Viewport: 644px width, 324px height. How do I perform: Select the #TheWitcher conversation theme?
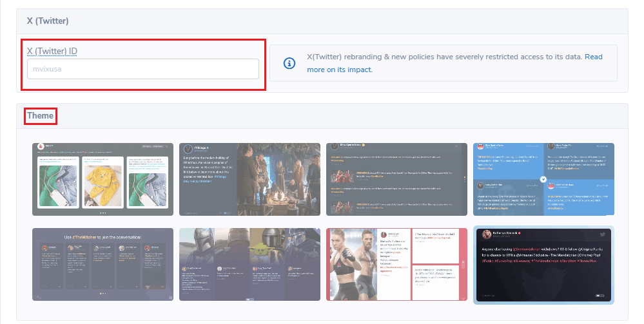102,265
